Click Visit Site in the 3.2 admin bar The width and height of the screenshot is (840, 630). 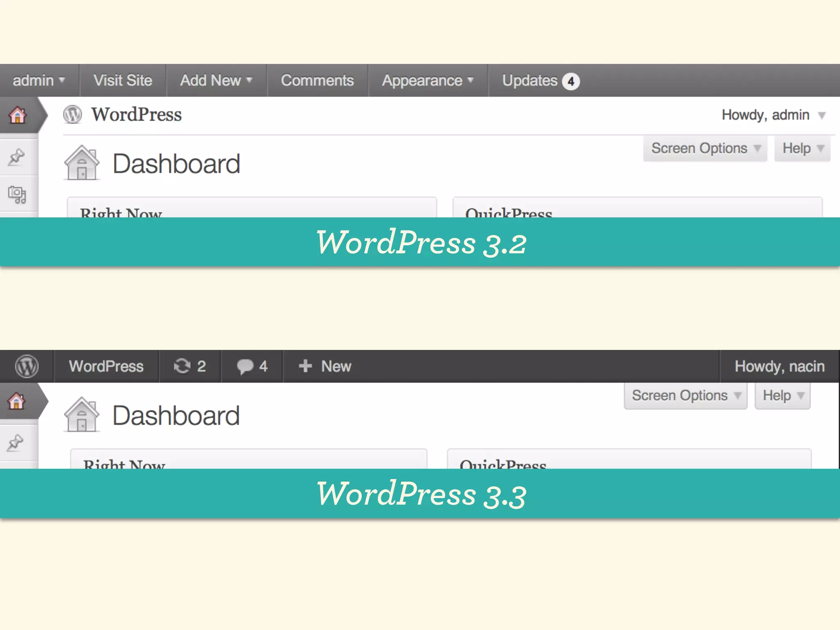coord(123,80)
